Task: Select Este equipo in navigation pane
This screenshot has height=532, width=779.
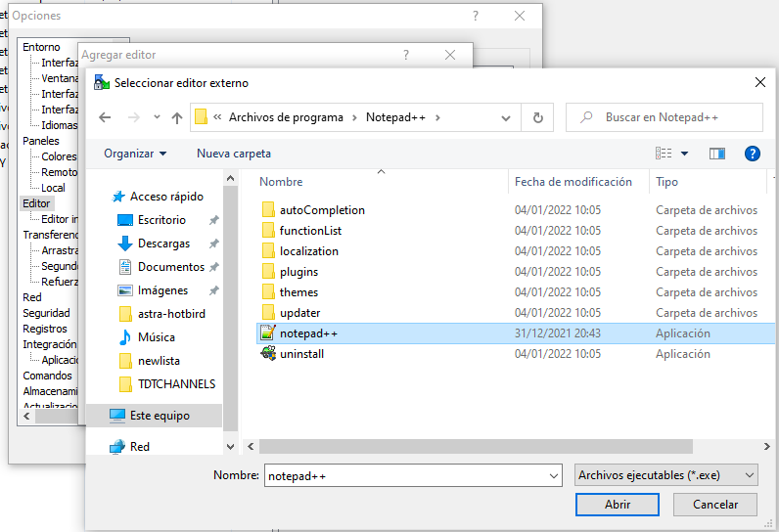Action: coord(160,416)
